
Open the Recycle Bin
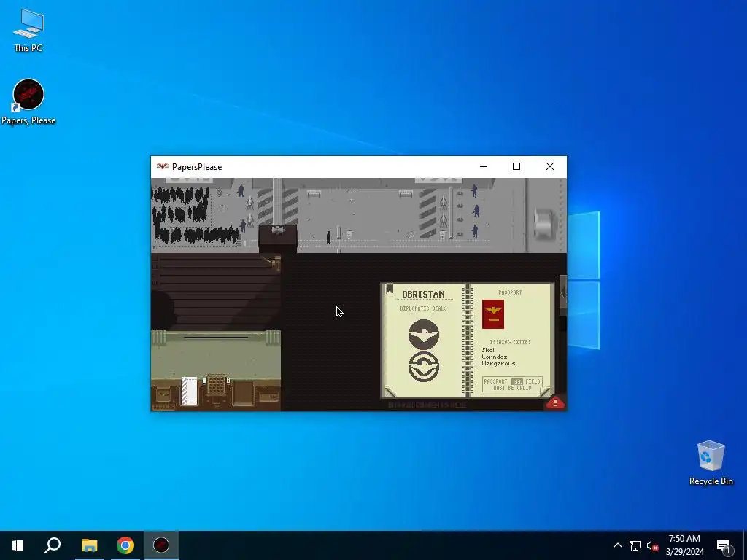711,463
